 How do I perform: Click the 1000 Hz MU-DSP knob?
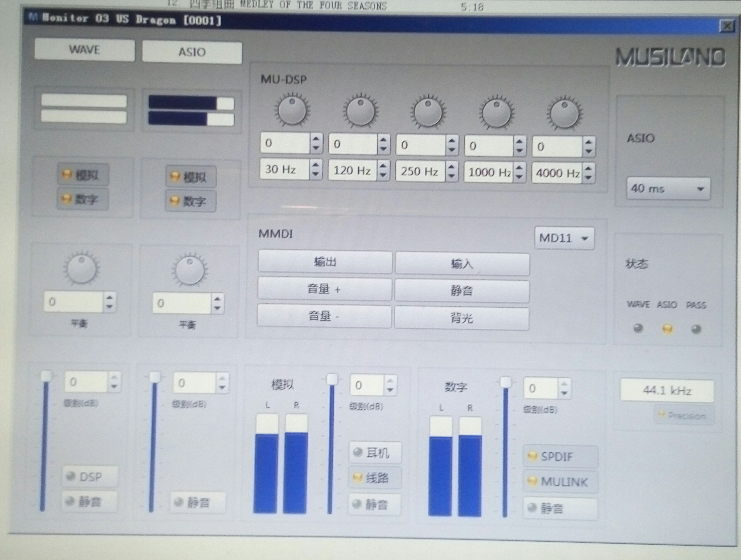[497, 113]
